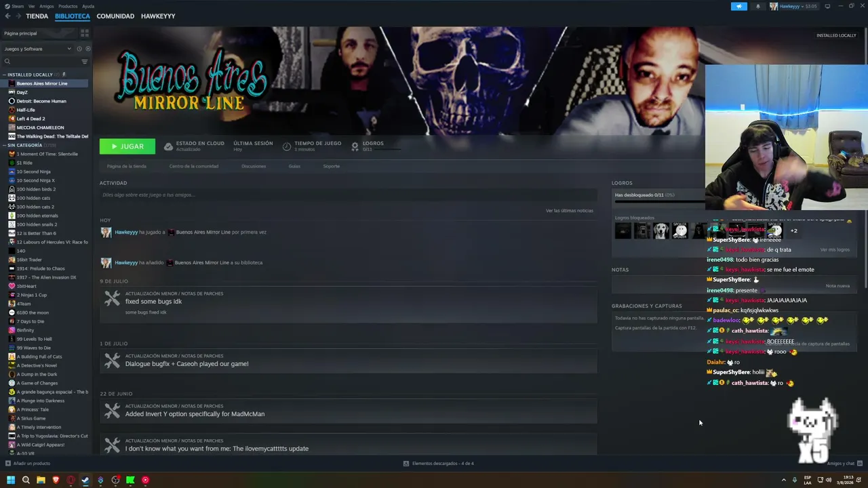The image size is (868, 488).
Task: Open File Explorer from the taskbar
Action: (41, 480)
